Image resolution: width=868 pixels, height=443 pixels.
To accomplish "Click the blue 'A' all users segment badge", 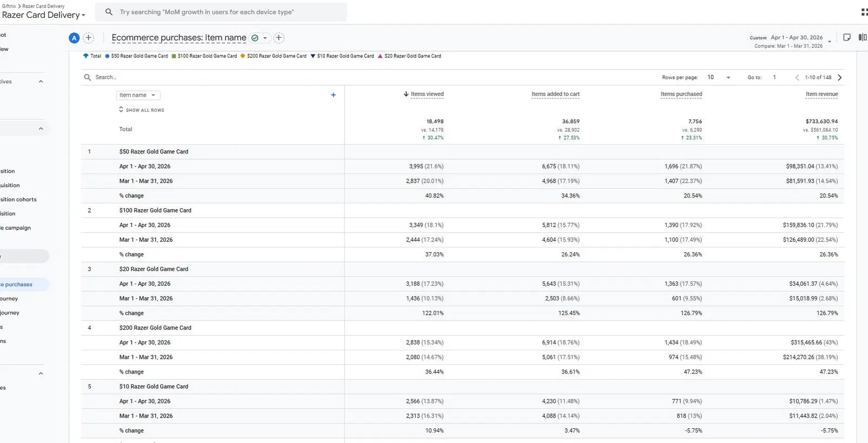I will coord(74,38).
